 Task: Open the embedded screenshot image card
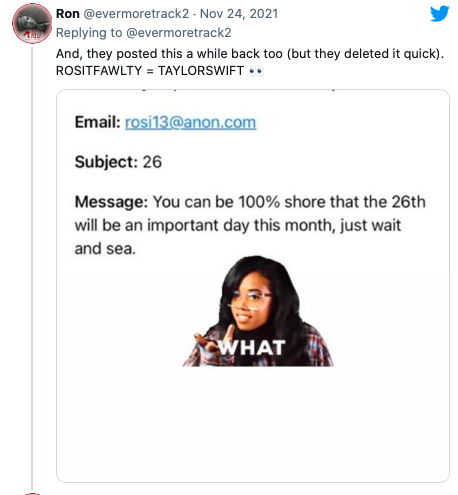coord(253,286)
